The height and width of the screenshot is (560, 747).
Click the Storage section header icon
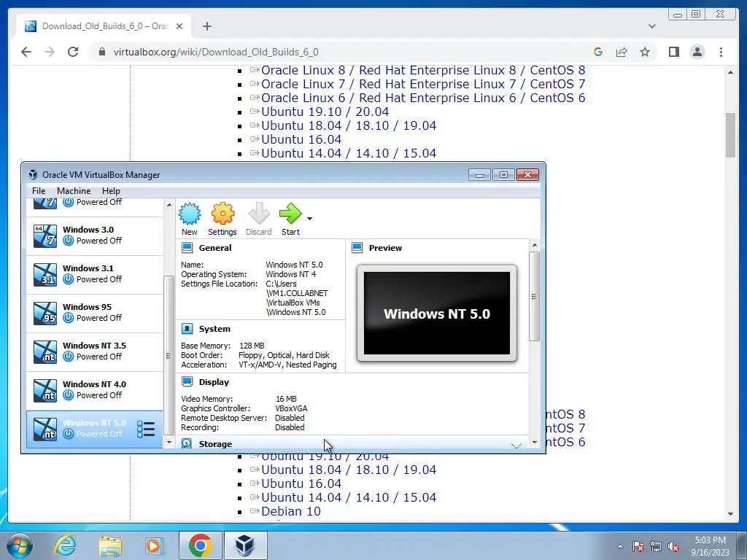click(x=187, y=443)
